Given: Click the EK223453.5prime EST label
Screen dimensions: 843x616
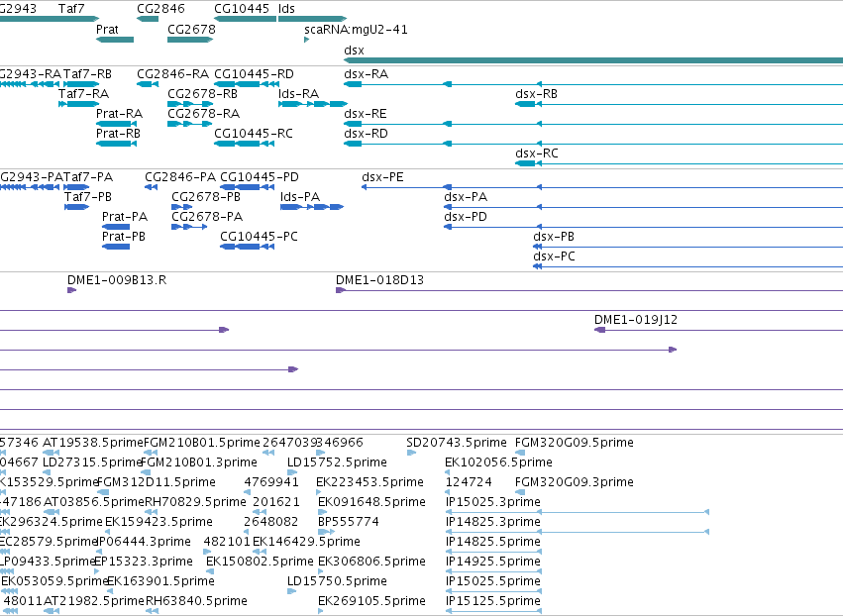Looking at the screenshot, I should pos(369,482).
